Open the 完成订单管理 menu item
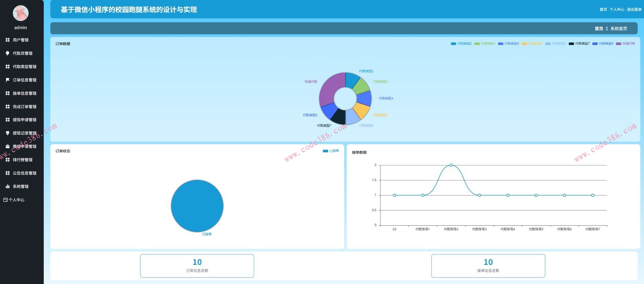The height and width of the screenshot is (284, 644). coord(24,107)
